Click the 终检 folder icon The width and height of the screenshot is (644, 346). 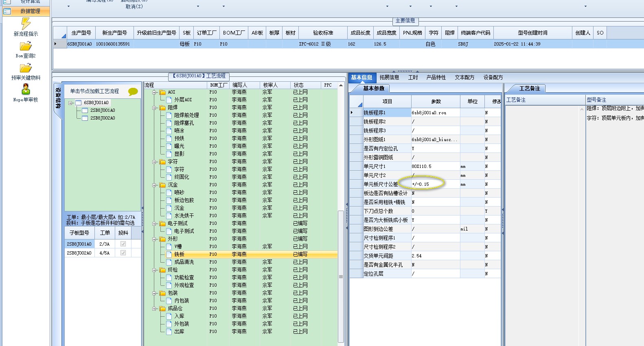click(x=163, y=270)
